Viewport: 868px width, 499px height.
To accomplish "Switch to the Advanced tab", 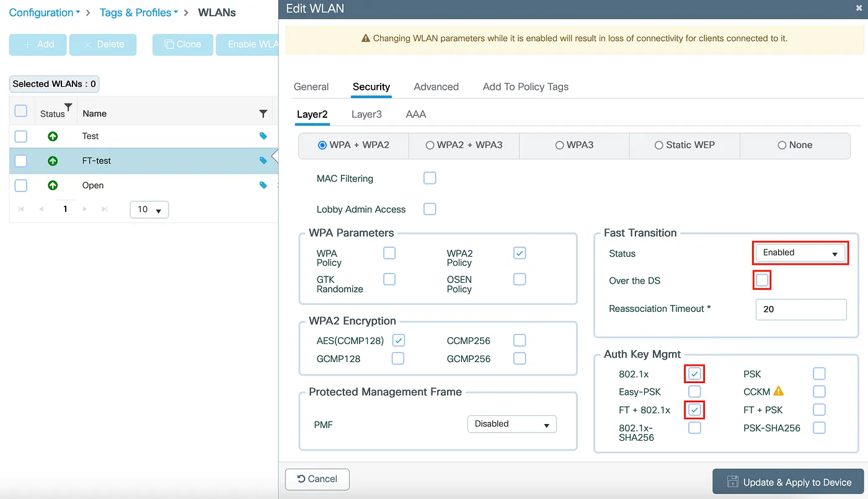I will pos(436,87).
